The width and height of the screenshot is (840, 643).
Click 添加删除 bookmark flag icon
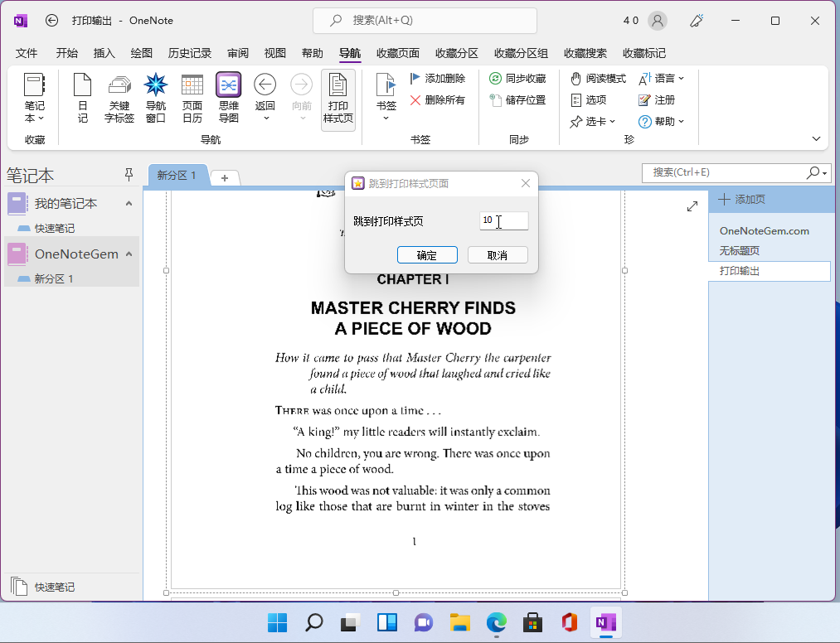pos(415,79)
